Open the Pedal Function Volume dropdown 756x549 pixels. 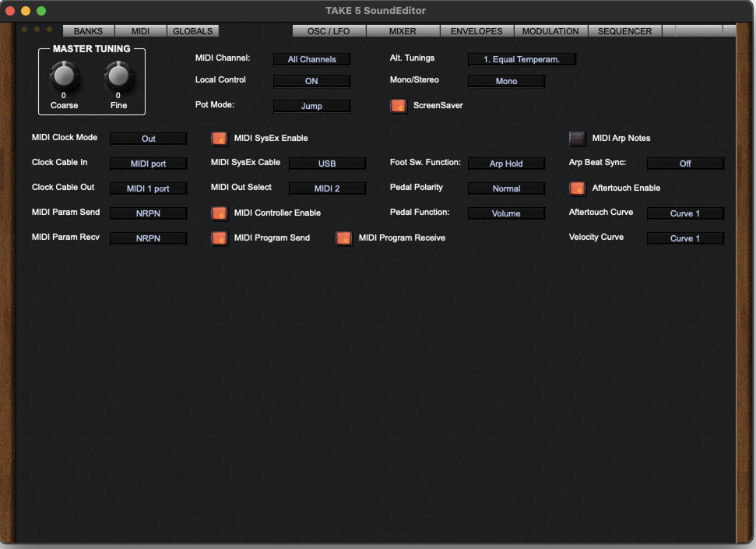[506, 213]
